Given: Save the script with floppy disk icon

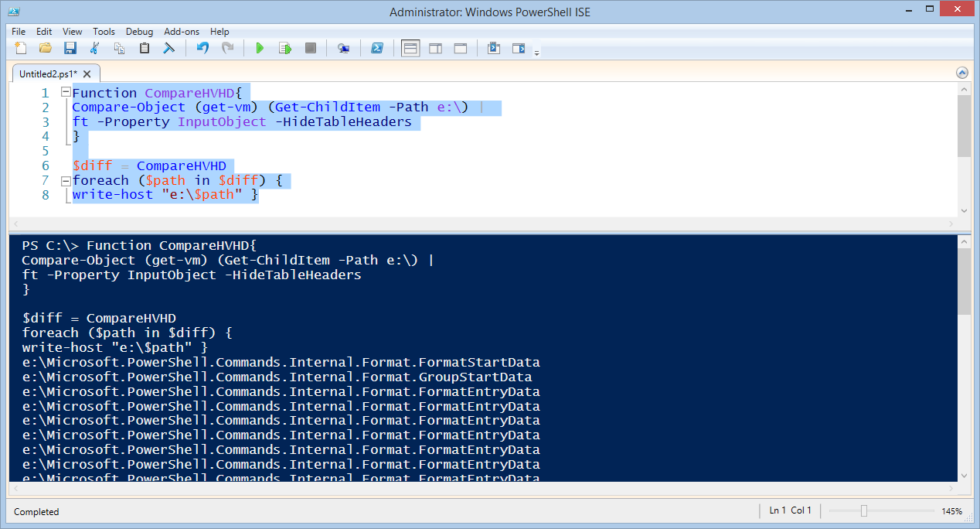Looking at the screenshot, I should [x=70, y=48].
